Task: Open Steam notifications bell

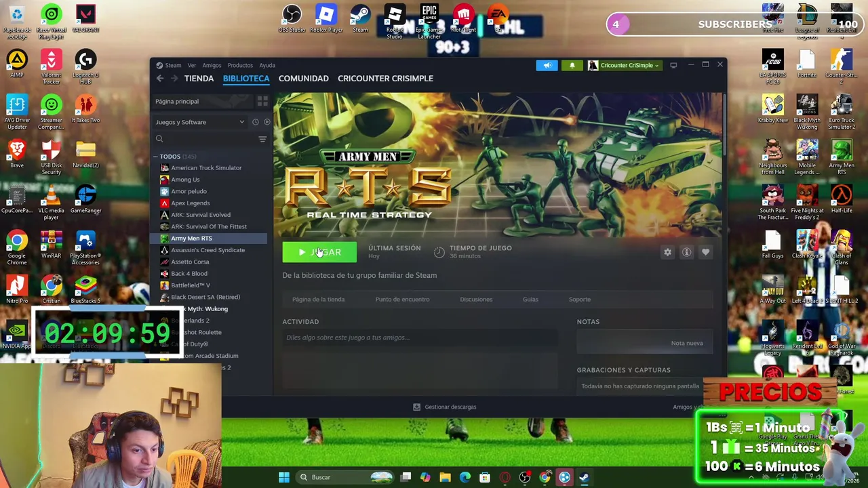Action: [x=572, y=65]
